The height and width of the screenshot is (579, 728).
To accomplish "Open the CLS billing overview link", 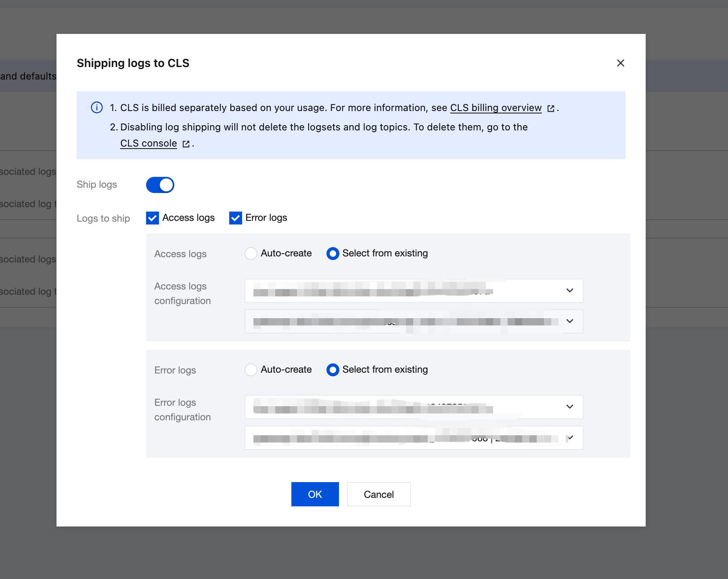I will point(496,108).
